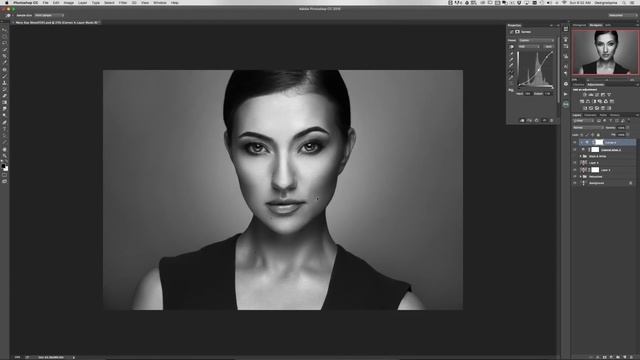Image resolution: width=640 pixels, height=360 pixels.
Task: Select the Rectangular Marquee tool
Action: point(4,36)
